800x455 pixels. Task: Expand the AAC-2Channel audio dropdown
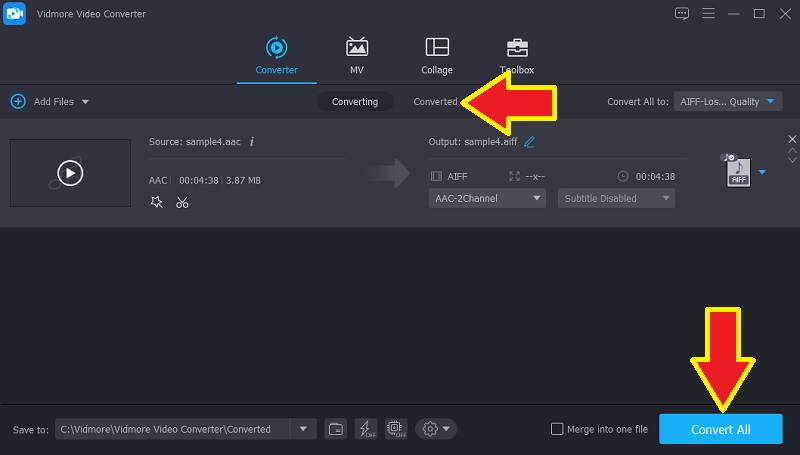tap(487, 198)
